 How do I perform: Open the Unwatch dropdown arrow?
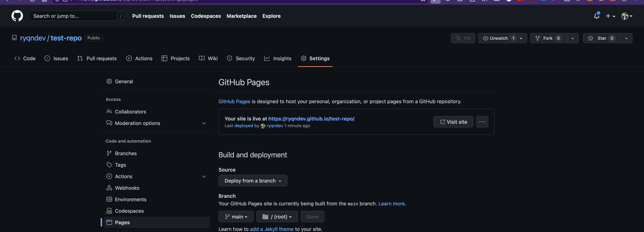(x=521, y=38)
